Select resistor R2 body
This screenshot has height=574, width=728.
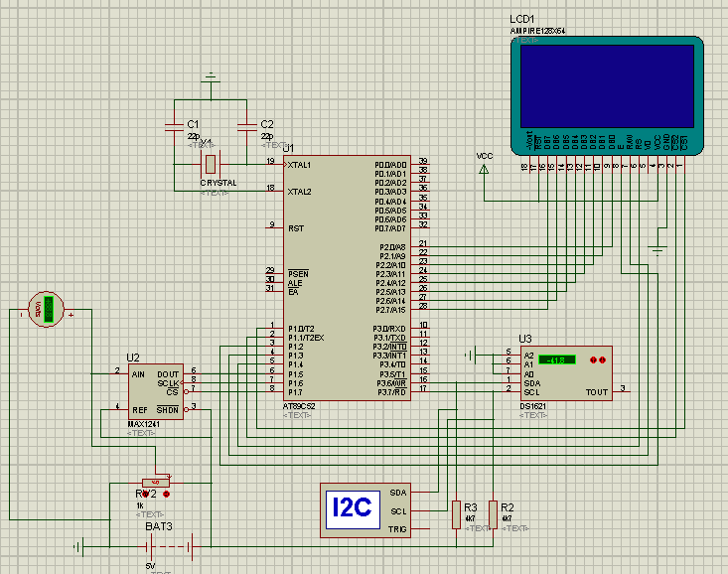pos(493,514)
